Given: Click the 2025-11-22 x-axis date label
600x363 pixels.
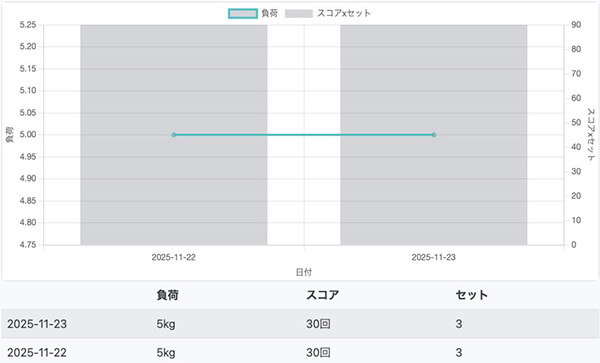Looking at the screenshot, I should click(x=174, y=257).
